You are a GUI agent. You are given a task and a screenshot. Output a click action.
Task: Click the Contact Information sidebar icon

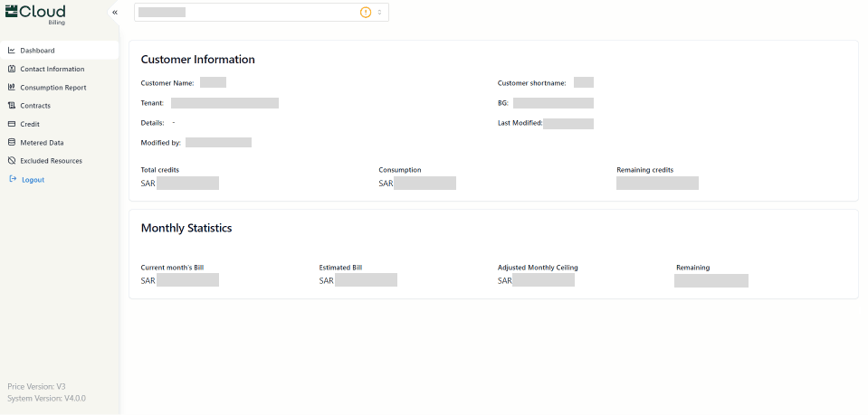[x=12, y=69]
